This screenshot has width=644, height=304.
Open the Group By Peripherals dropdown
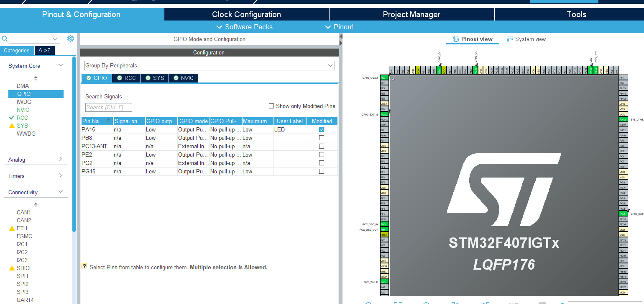click(x=210, y=65)
